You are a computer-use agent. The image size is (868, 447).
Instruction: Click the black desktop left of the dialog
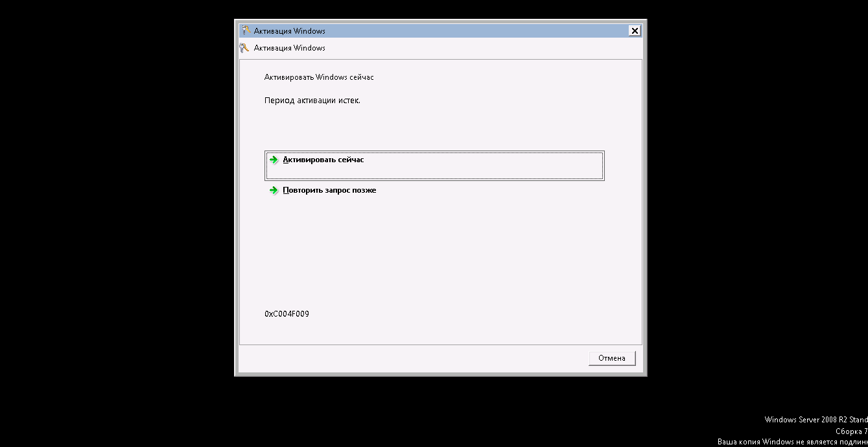tap(117, 195)
